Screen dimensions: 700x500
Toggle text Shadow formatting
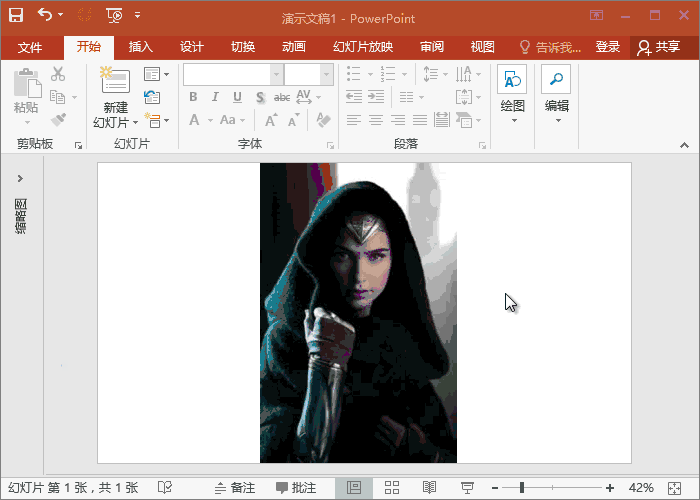pos(260,97)
